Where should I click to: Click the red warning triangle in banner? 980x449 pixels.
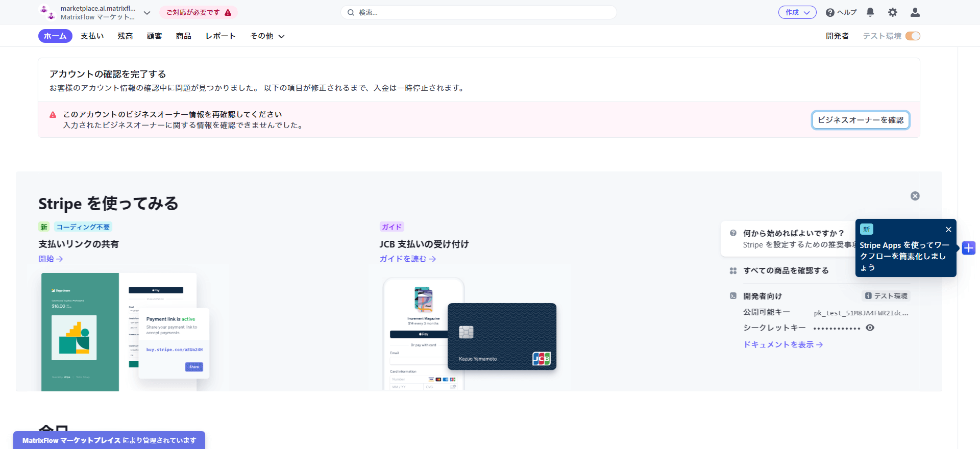53,115
